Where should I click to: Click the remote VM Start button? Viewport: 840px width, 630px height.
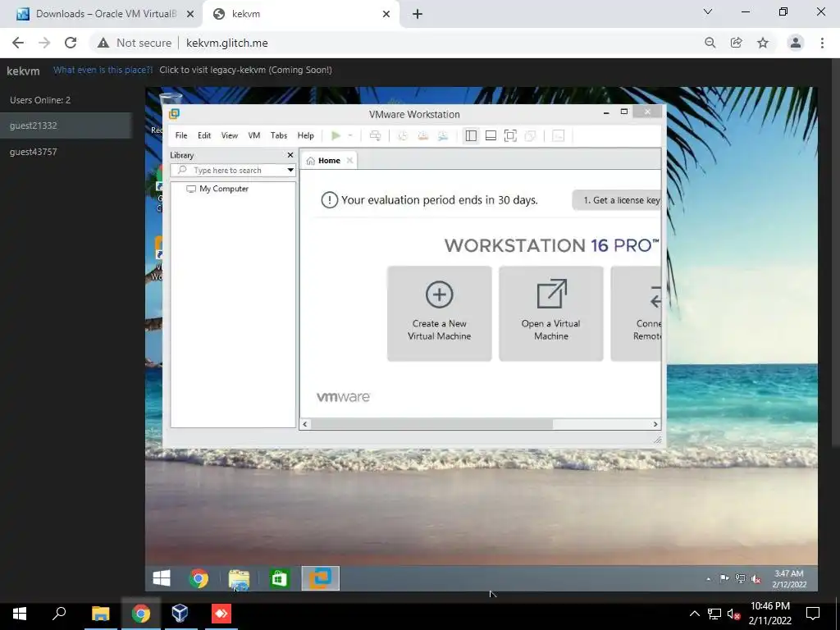point(162,578)
